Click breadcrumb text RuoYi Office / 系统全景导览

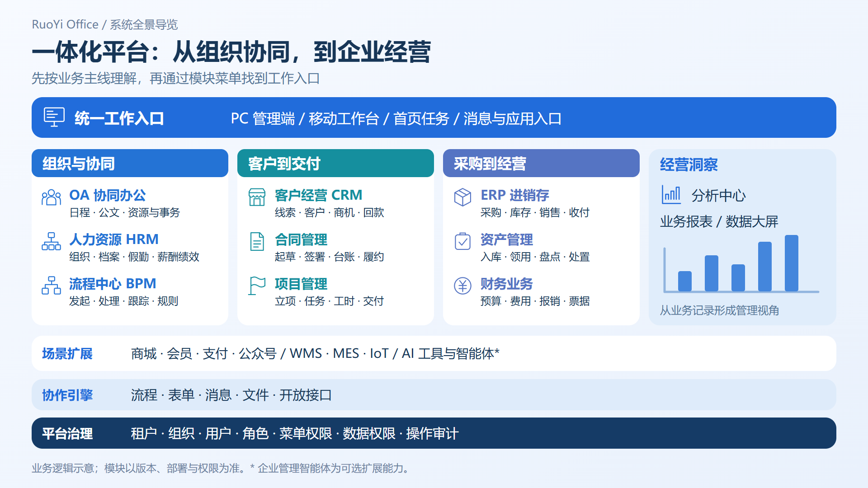(105, 24)
